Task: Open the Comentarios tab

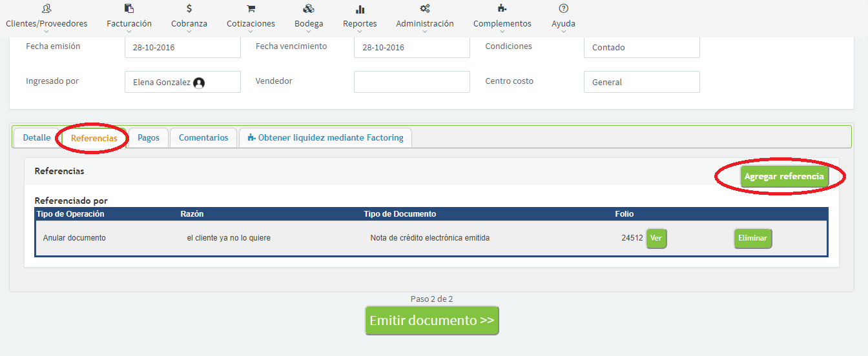Action: click(203, 138)
